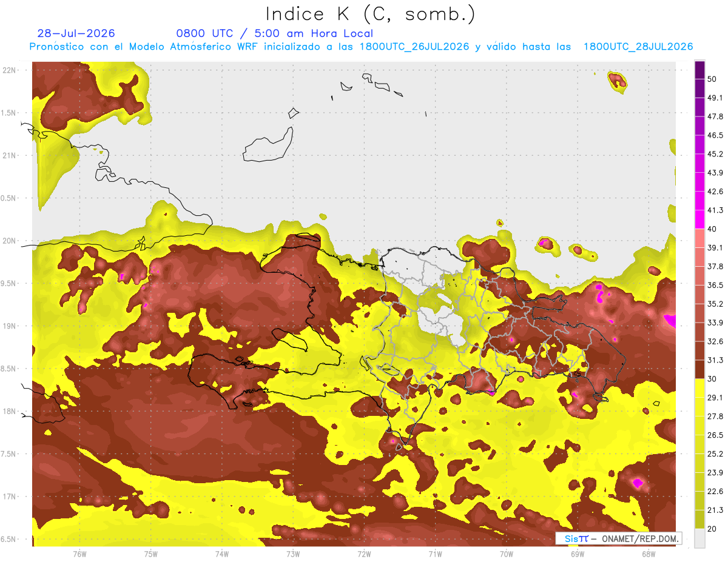The height and width of the screenshot is (562, 728).
Task: Click the '72W' longitude axis label
Action: click(364, 554)
